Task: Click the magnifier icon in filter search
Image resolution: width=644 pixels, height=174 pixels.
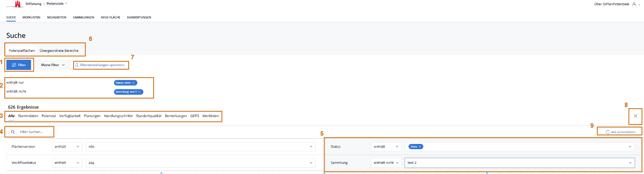Action: coord(13,132)
